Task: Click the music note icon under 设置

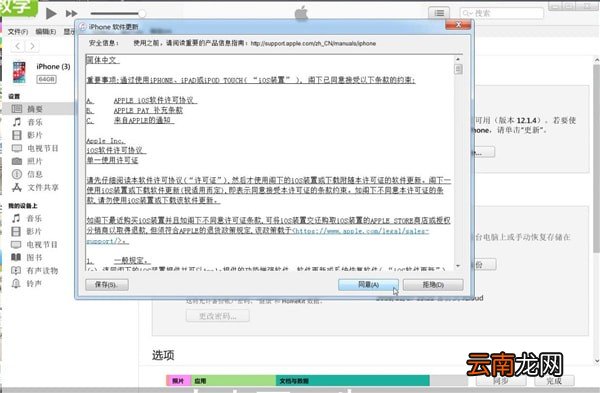Action: point(17,122)
